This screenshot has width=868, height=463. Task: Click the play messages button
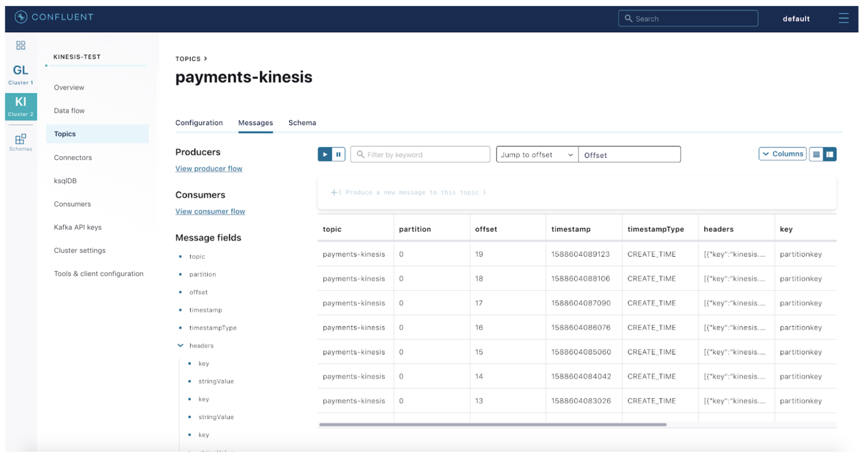click(325, 154)
